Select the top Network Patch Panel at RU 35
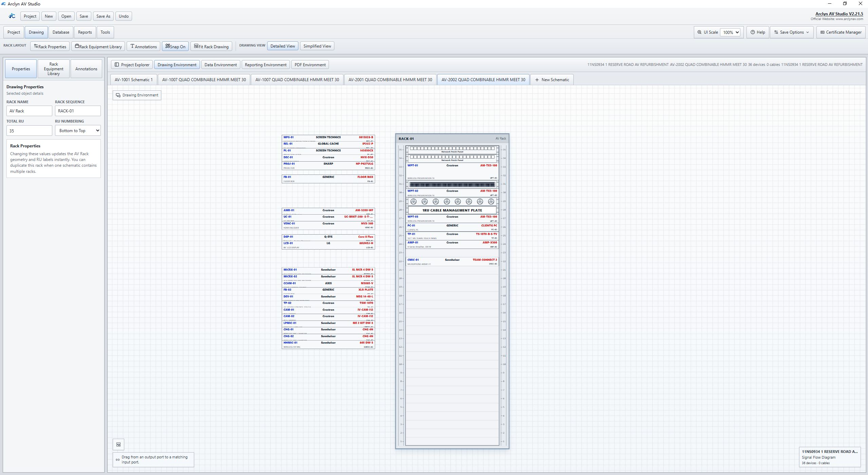Viewport: 868px width, 475px height. pos(452,150)
